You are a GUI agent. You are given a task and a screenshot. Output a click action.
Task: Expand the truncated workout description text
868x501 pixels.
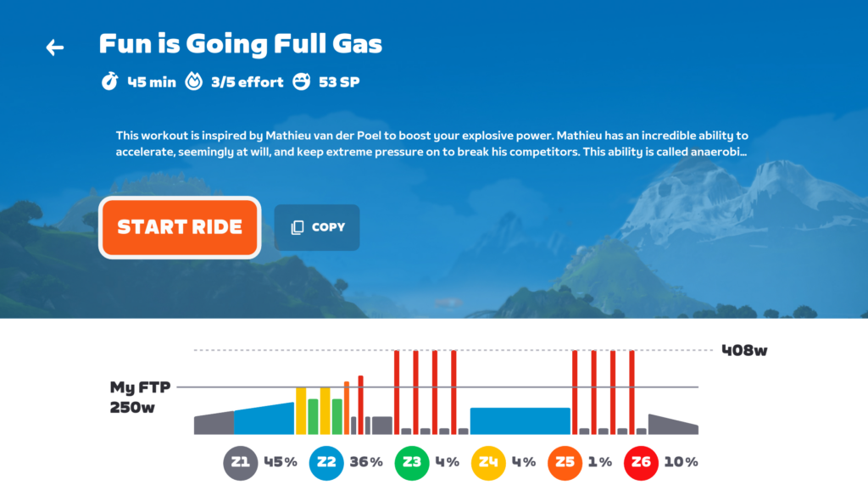pyautogui.click(x=431, y=143)
